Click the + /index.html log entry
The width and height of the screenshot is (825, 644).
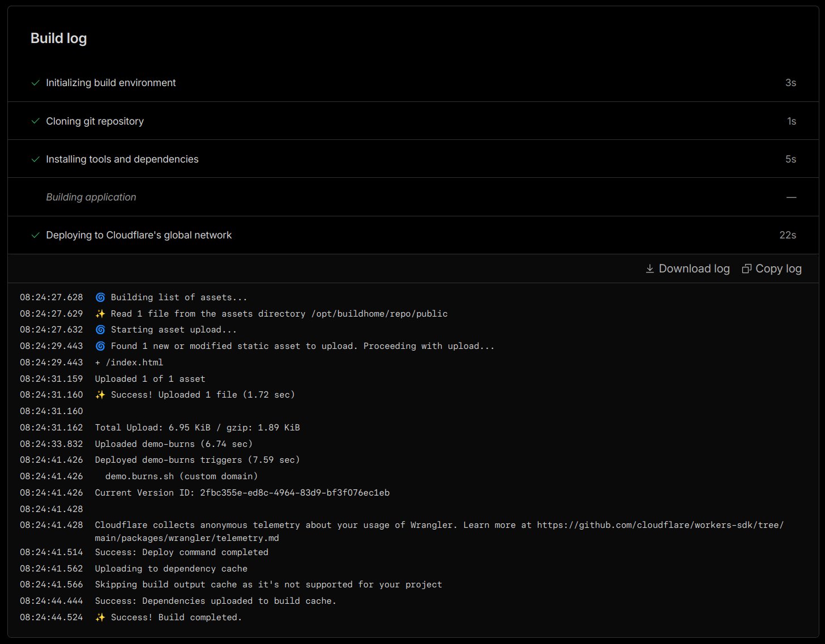tap(129, 362)
